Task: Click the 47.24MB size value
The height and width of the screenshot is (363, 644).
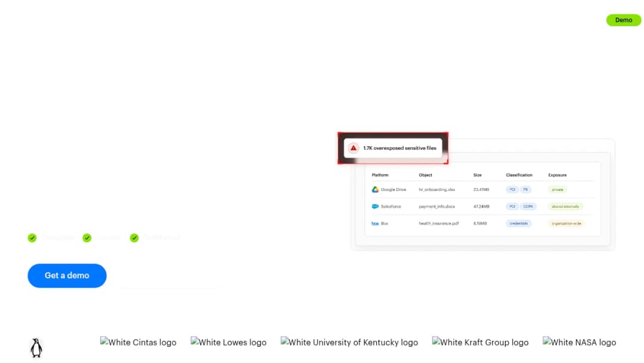Action: point(481,207)
